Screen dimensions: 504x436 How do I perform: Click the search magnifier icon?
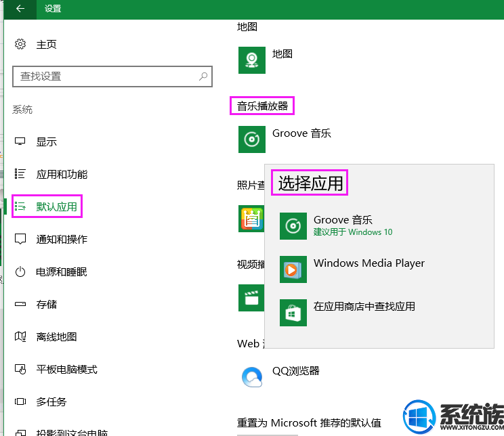point(203,76)
